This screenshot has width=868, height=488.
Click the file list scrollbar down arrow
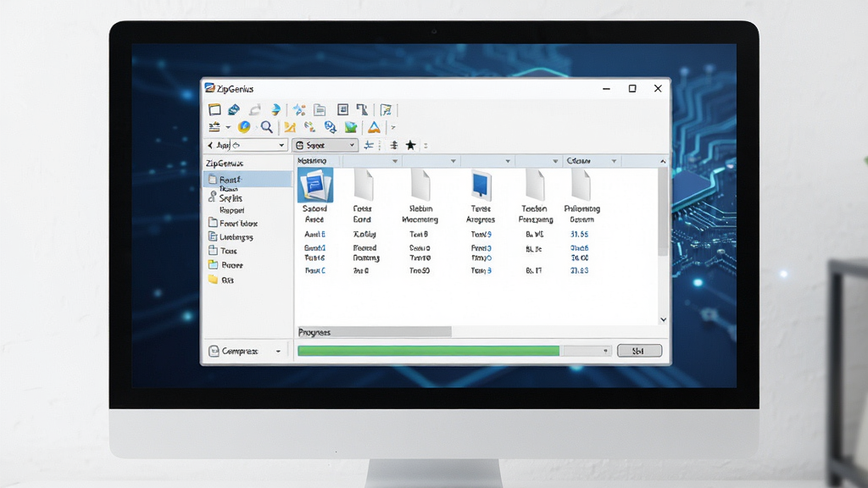(663, 319)
